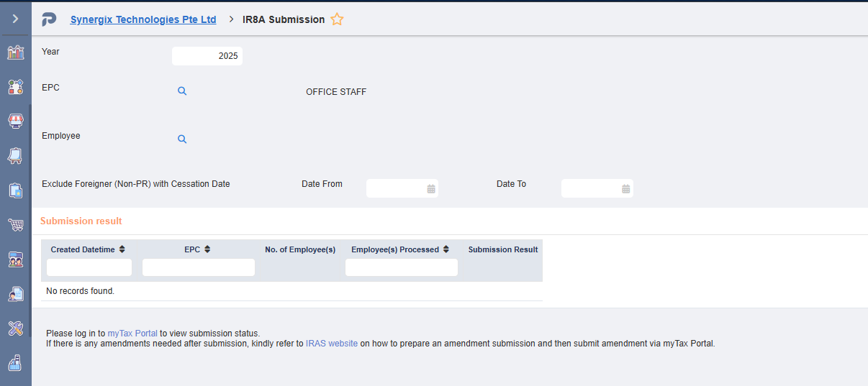This screenshot has height=386, width=868.
Task: Open the clipboard documents sidebar icon
Action: [x=15, y=190]
